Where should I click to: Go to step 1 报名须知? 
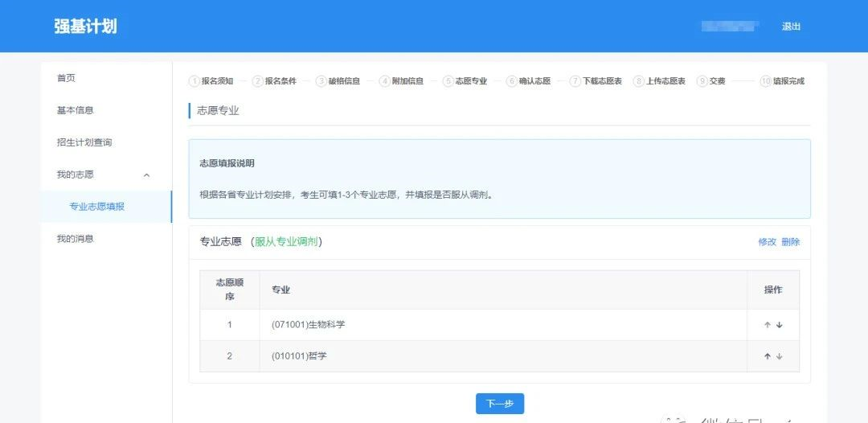pos(211,81)
